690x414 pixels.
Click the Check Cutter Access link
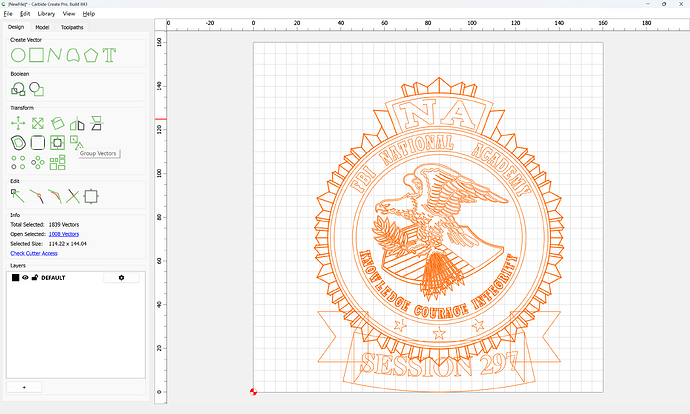[x=34, y=253]
